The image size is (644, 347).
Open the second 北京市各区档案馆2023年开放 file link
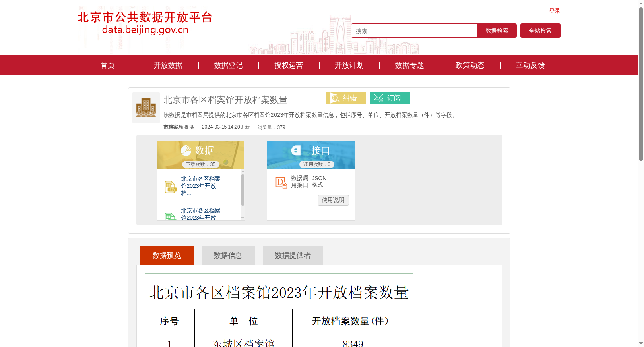(x=200, y=214)
